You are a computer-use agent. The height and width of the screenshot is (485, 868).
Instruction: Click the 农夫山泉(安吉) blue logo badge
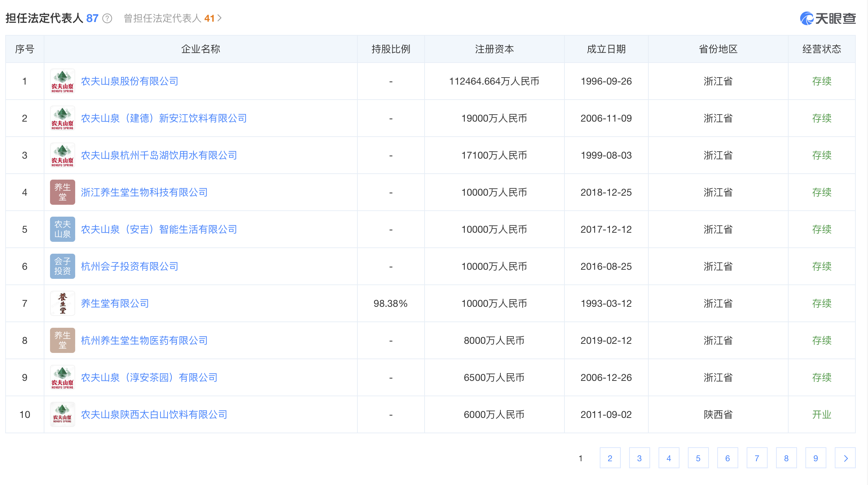[x=62, y=229]
